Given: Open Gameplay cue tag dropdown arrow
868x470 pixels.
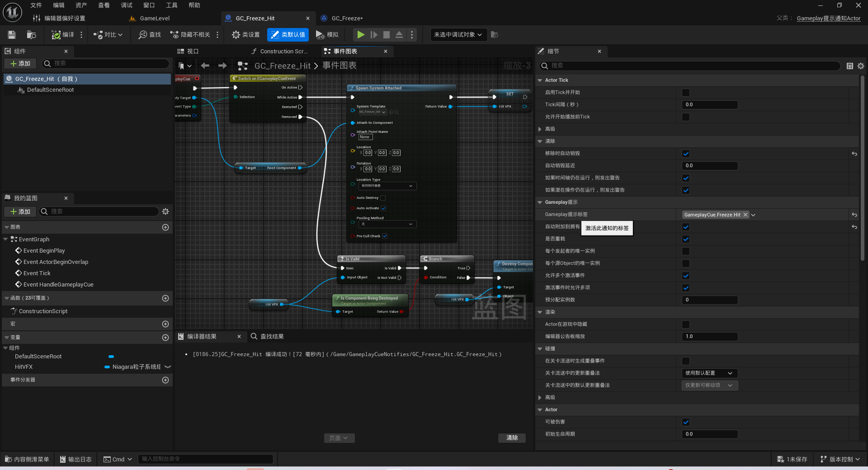Looking at the screenshot, I should (x=754, y=215).
